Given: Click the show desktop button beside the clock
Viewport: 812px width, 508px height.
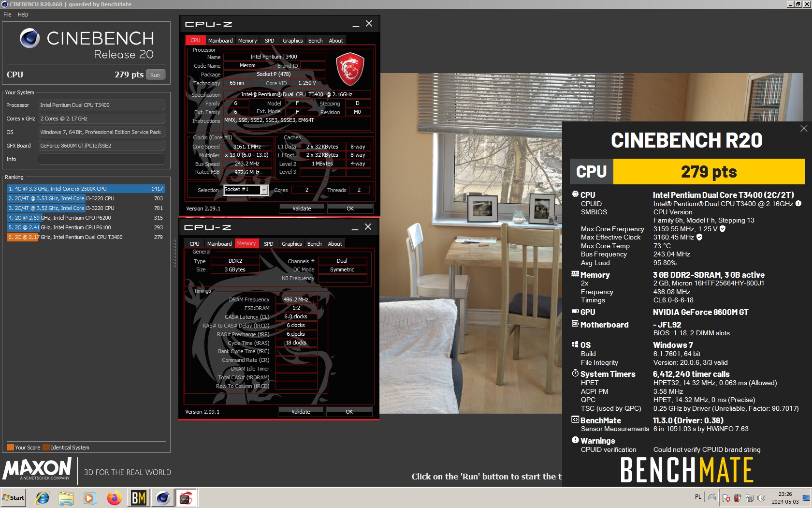Looking at the screenshot, I should pyautogui.click(x=806, y=498).
